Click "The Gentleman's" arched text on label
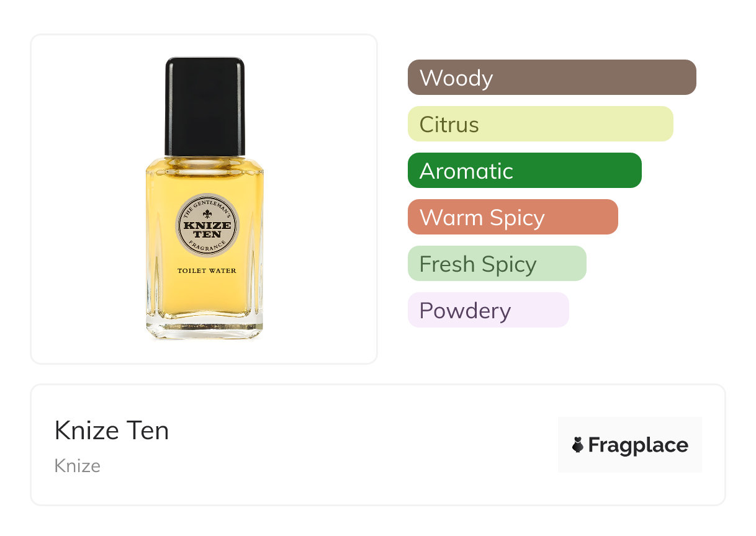The width and height of the screenshot is (756, 536). (x=207, y=203)
